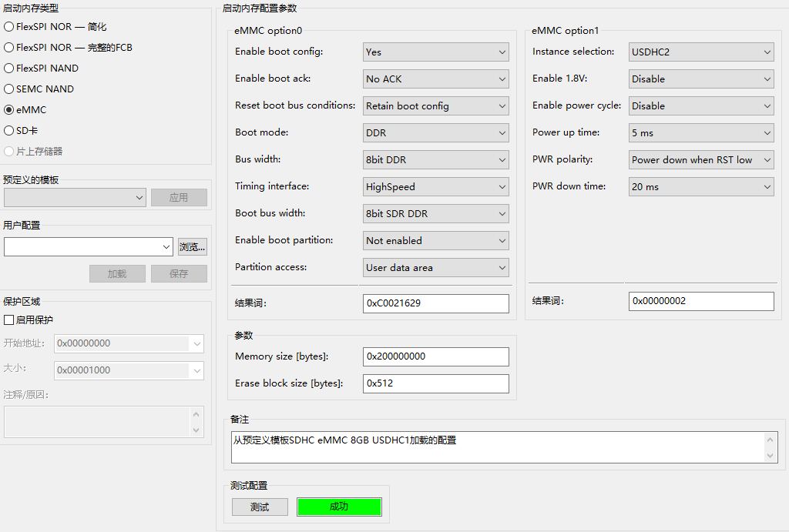Open Reset boot bus conditions dropdown
This screenshot has width=789, height=532.
point(436,105)
